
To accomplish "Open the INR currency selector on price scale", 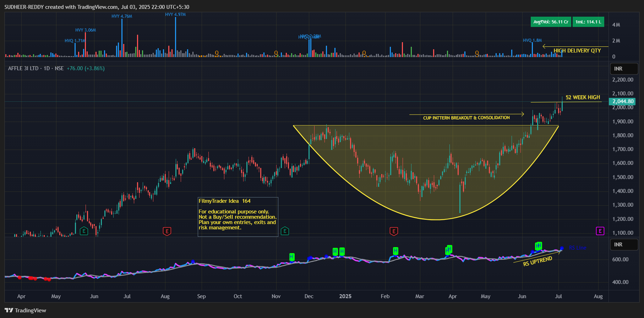I will [x=624, y=69].
